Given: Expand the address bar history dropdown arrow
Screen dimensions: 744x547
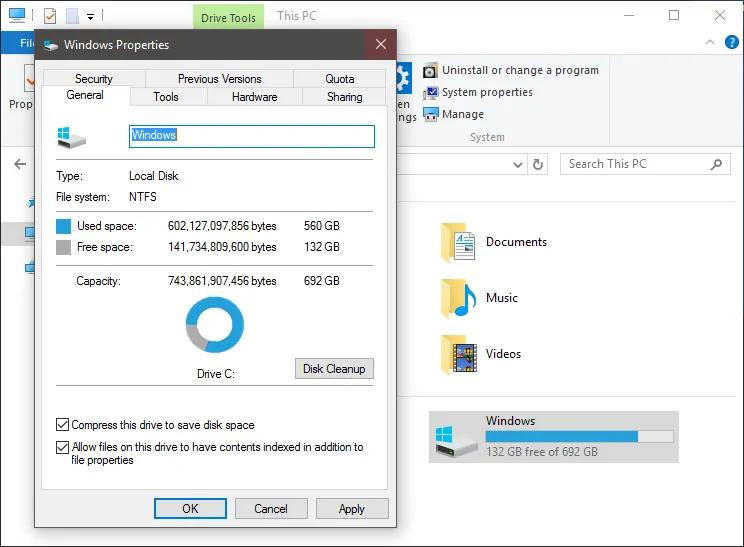Looking at the screenshot, I should (x=518, y=165).
